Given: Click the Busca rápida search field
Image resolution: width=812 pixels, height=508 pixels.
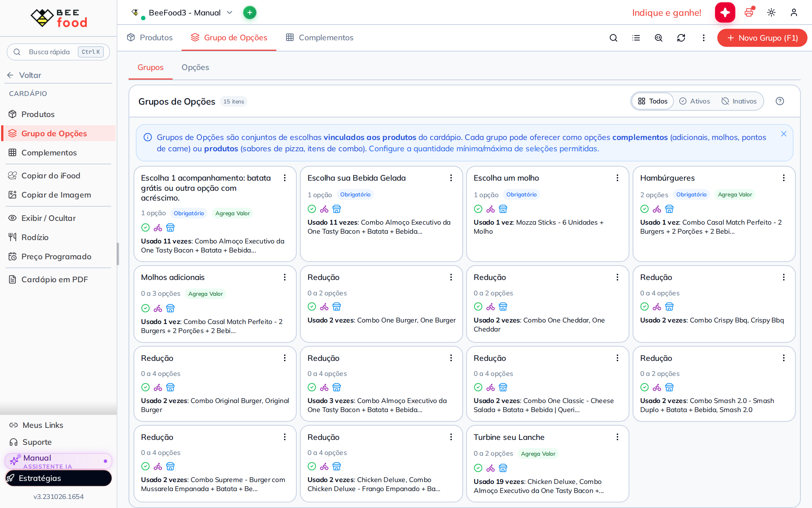Looking at the screenshot, I should (x=58, y=52).
